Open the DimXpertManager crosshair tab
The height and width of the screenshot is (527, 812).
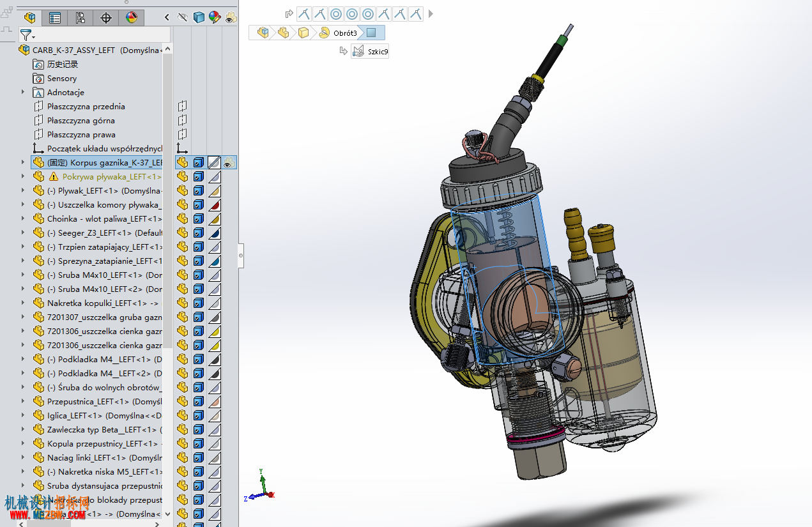[106, 18]
